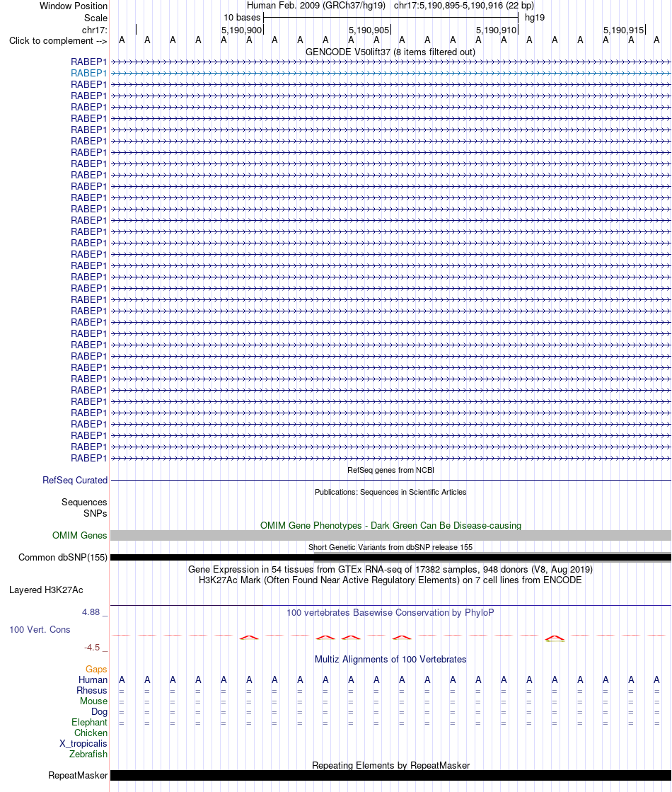The image size is (672, 792).
Task: Click the 'Elephant' species row label
Action: click(89, 723)
